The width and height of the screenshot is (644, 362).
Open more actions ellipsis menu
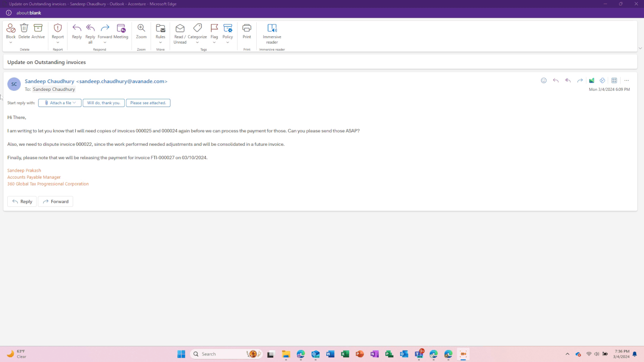point(626,80)
